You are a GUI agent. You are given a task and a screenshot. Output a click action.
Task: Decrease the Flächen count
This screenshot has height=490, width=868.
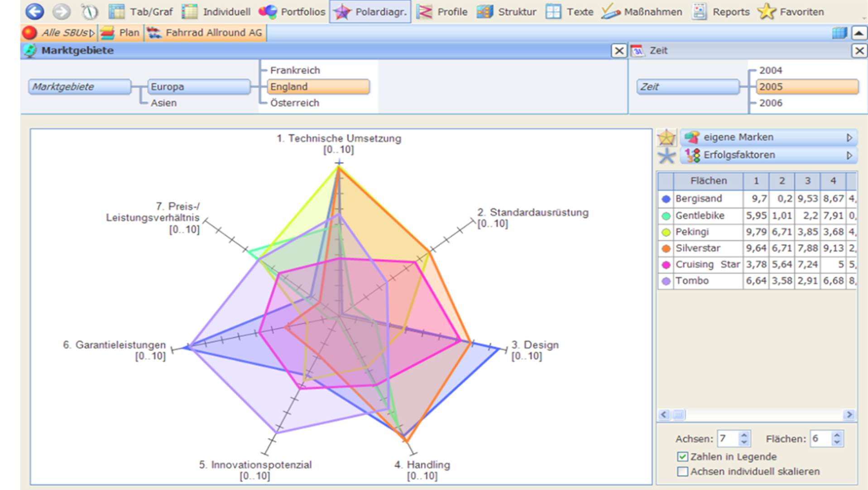tap(837, 442)
